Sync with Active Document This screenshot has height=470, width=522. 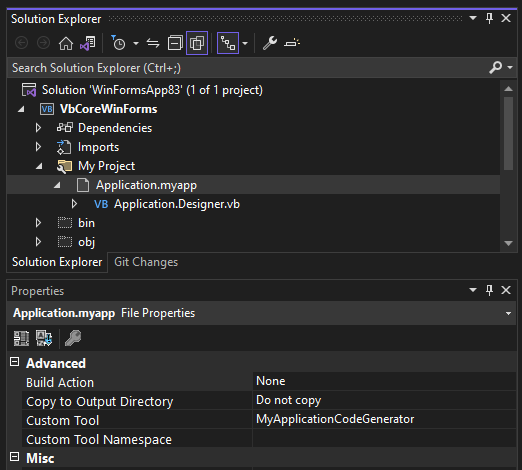click(153, 43)
